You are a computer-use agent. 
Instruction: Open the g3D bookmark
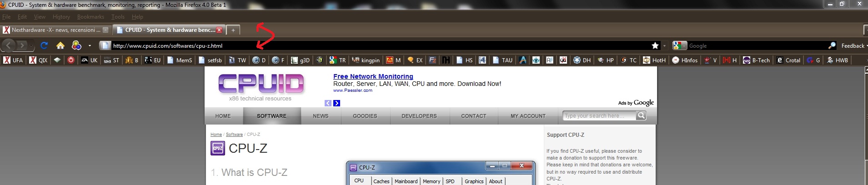301,60
